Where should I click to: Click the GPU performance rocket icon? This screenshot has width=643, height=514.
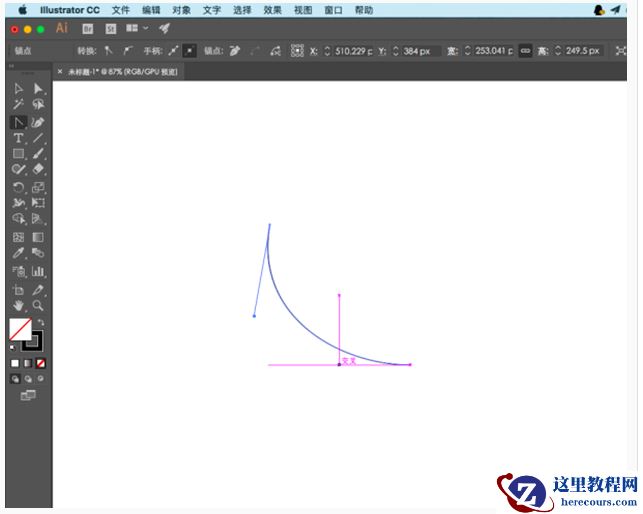[x=165, y=28]
